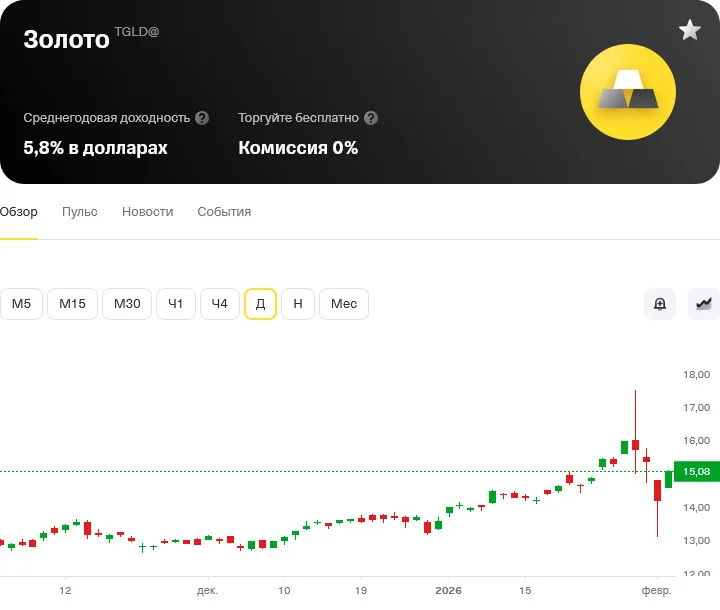Select the Н weekly timeframe
This screenshot has width=720, height=610.
click(x=298, y=304)
